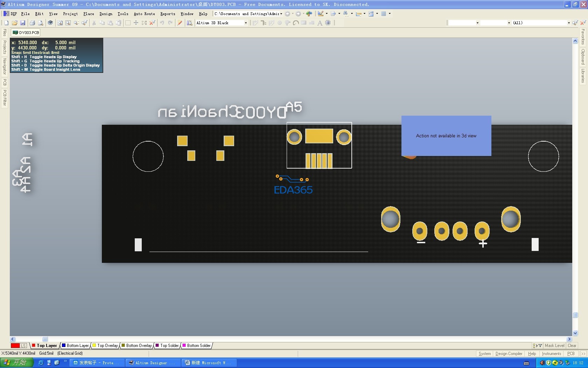The width and height of the screenshot is (588, 368).
Task: Click the Cross Probe pencil icon
Action: 180,23
